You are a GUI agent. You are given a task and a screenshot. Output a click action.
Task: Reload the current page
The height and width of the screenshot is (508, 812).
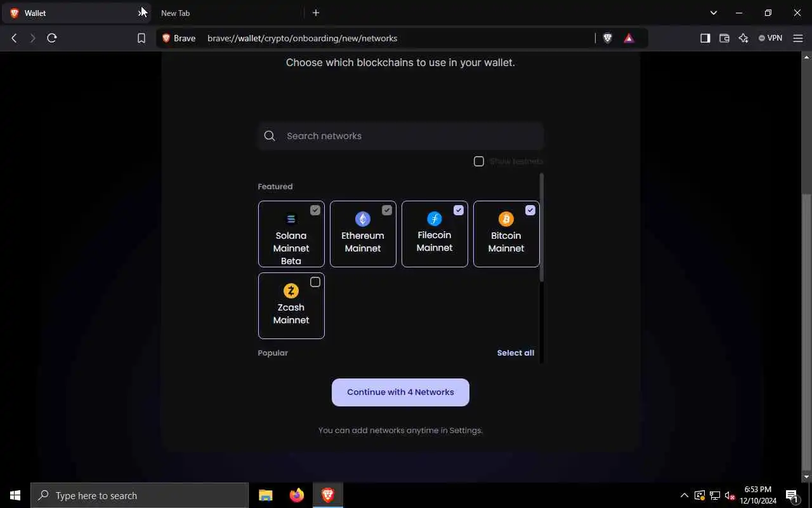coord(52,38)
